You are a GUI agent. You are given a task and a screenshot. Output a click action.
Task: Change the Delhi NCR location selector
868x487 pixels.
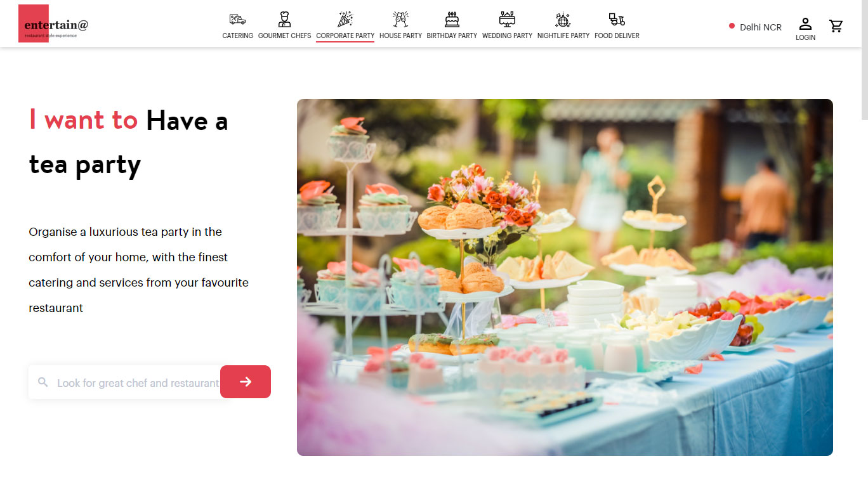(x=755, y=27)
